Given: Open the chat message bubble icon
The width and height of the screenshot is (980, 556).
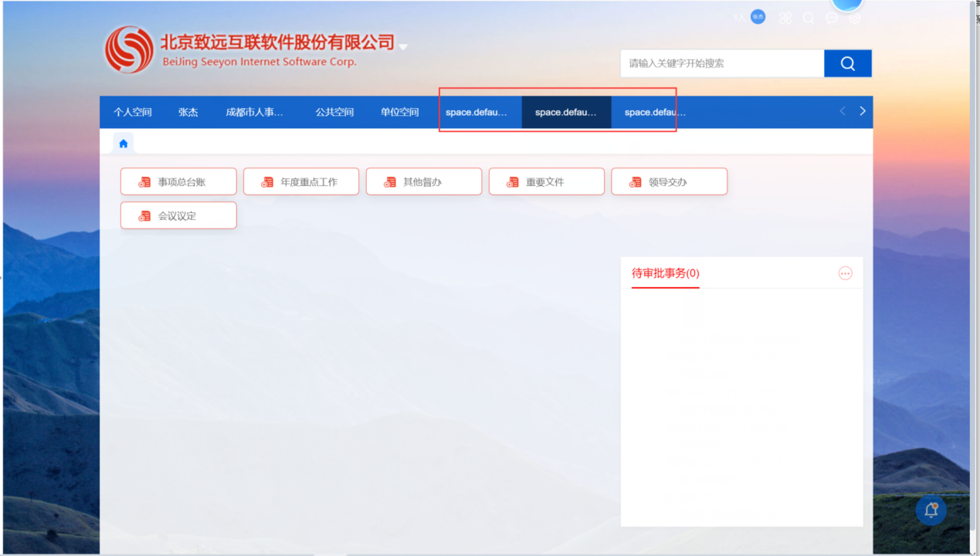Looking at the screenshot, I should (x=832, y=18).
